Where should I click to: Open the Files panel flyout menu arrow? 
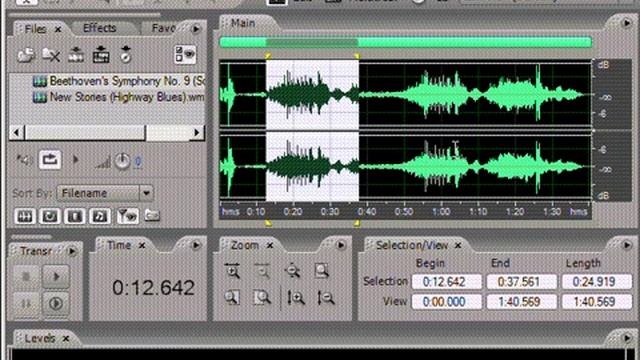(x=196, y=29)
